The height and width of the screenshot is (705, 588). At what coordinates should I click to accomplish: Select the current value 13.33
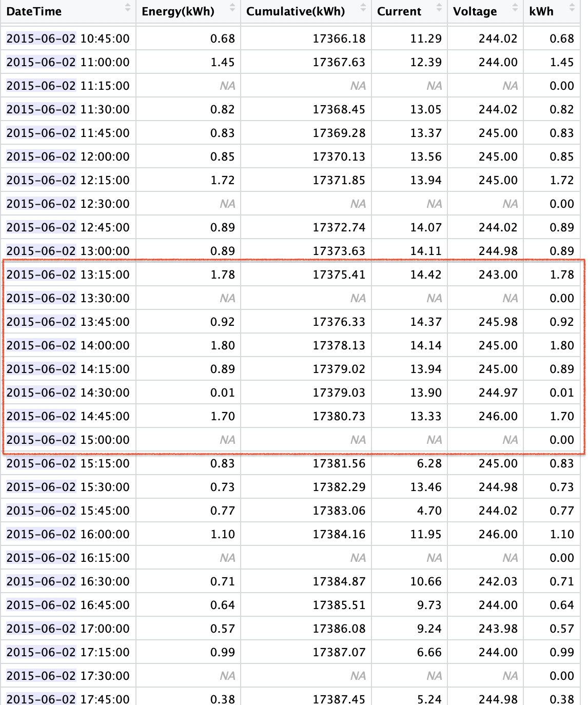[426, 416]
